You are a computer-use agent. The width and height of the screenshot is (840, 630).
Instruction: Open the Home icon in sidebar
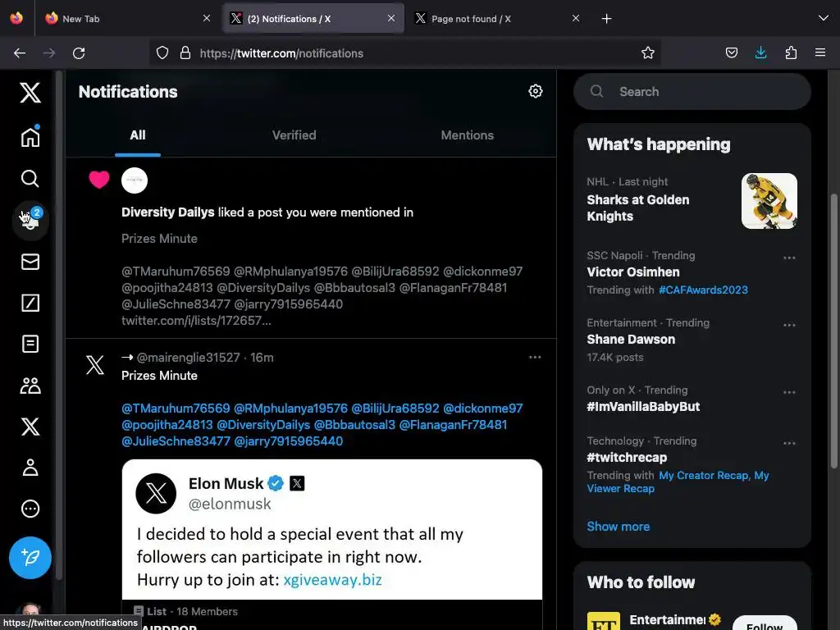[x=30, y=137]
